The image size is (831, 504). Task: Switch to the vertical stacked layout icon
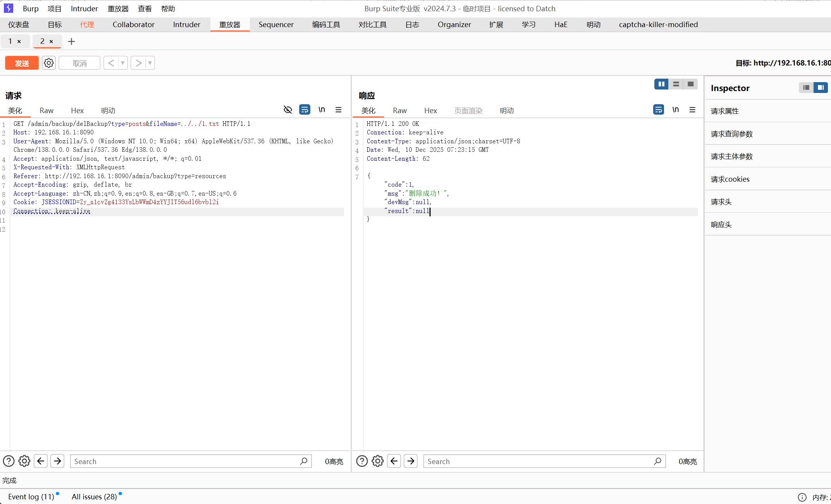pos(676,84)
